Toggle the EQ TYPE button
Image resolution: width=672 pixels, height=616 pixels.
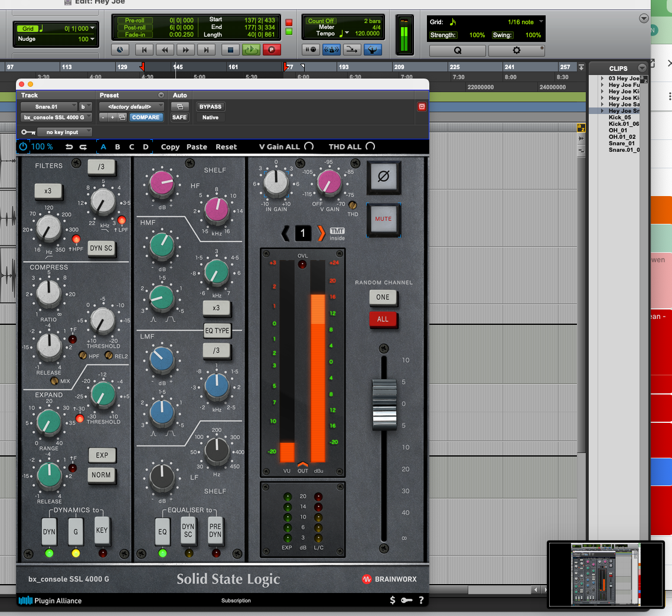(x=217, y=331)
